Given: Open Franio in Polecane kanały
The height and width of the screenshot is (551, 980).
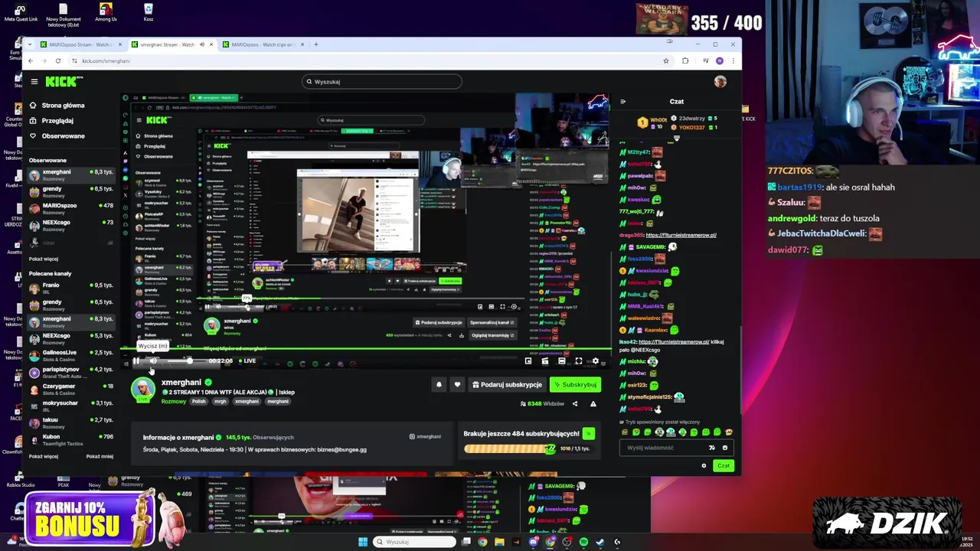Looking at the screenshot, I should click(x=71, y=289).
